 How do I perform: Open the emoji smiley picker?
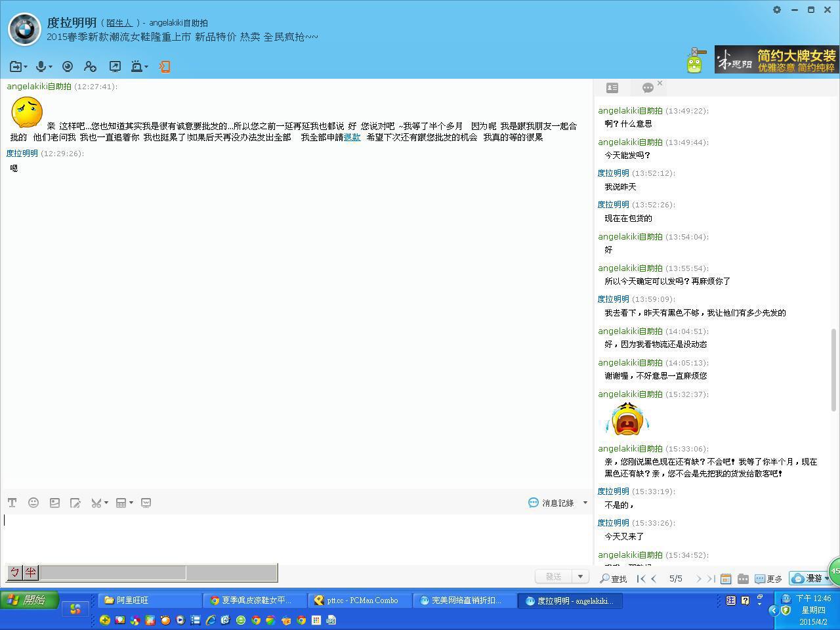(33, 503)
